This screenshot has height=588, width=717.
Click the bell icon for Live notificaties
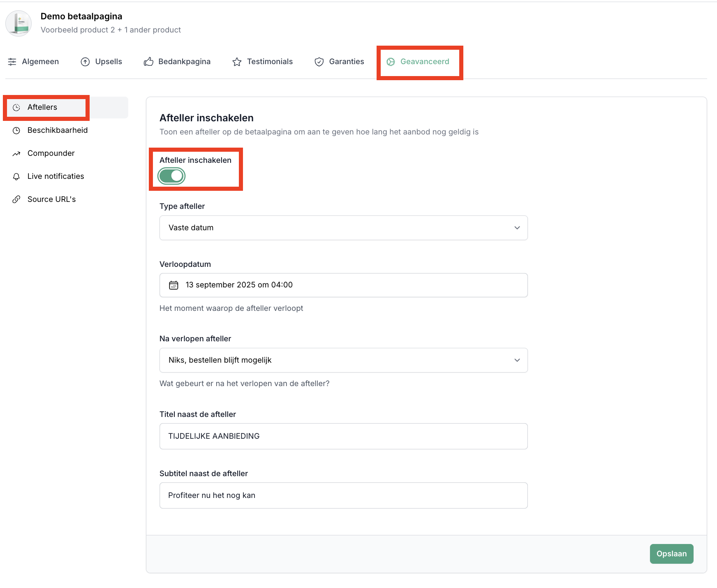tap(16, 176)
